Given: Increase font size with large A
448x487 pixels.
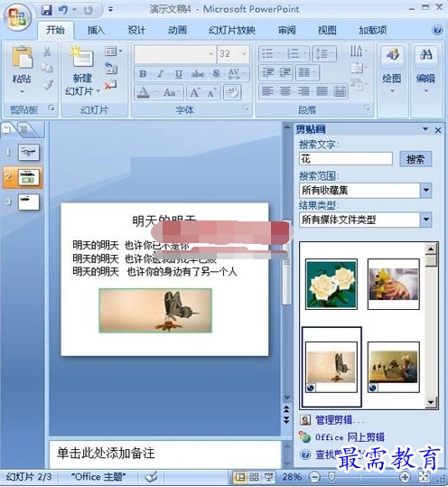Looking at the screenshot, I should click(x=195, y=92).
